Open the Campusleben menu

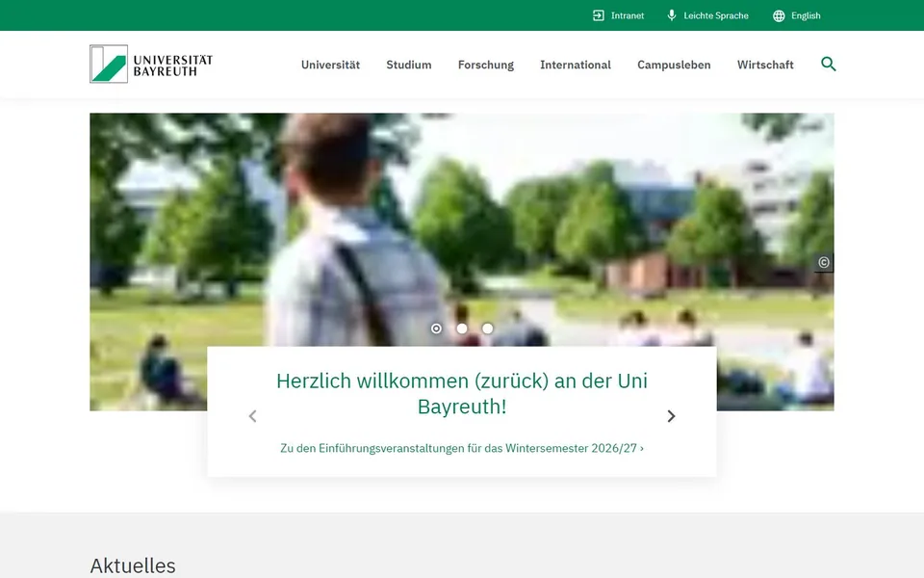pyautogui.click(x=674, y=65)
